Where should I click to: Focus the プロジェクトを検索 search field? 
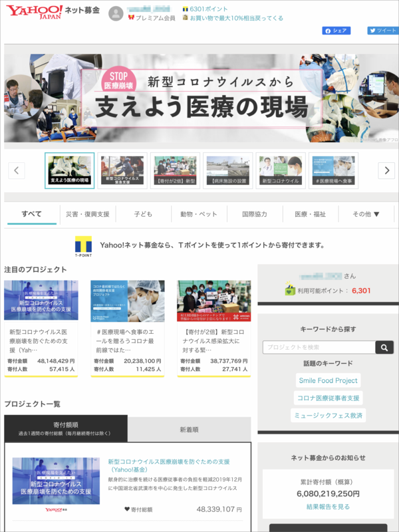tap(319, 347)
